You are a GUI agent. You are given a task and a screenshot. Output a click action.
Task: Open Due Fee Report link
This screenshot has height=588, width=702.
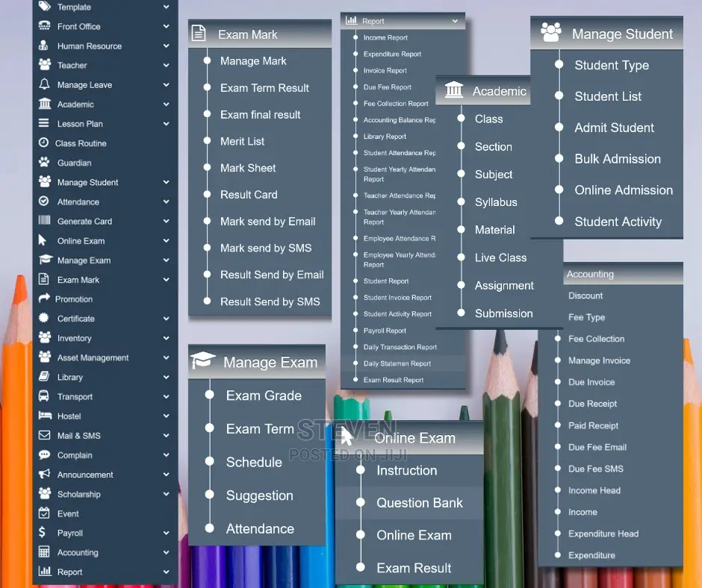click(388, 87)
